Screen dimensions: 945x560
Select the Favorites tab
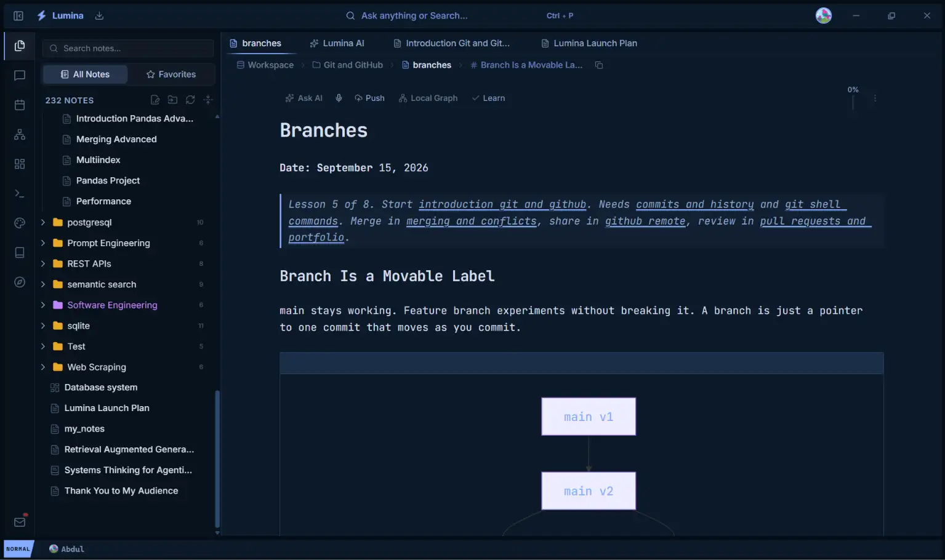(x=171, y=74)
